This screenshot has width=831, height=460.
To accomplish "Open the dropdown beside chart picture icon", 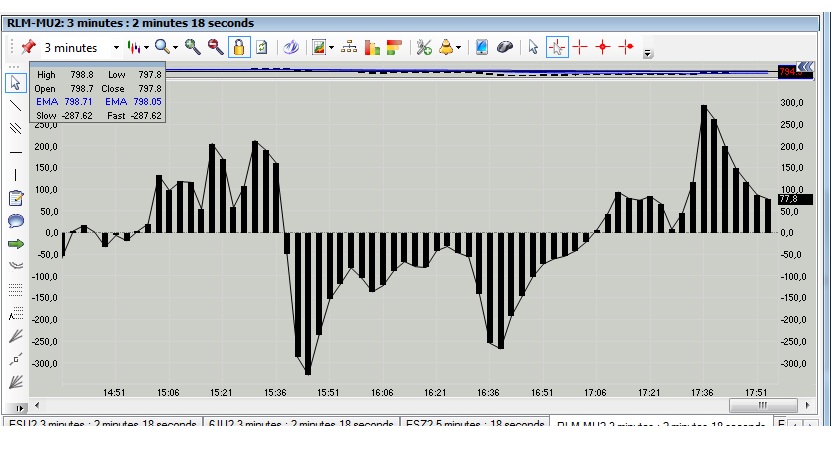I will coord(331,48).
